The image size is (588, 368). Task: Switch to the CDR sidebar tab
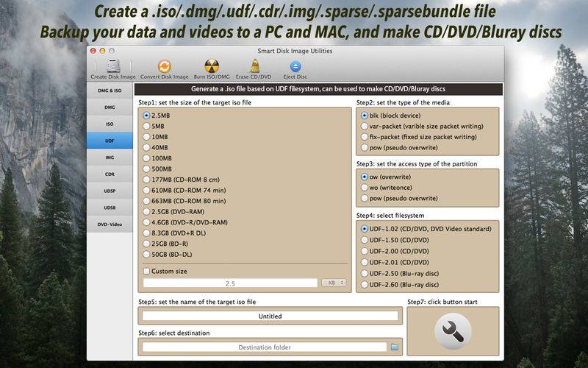coord(110,174)
